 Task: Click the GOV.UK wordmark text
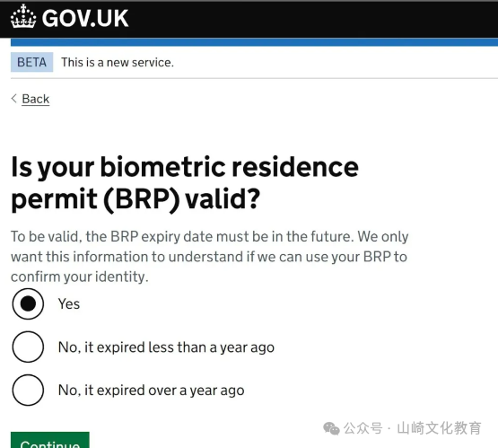click(x=85, y=18)
